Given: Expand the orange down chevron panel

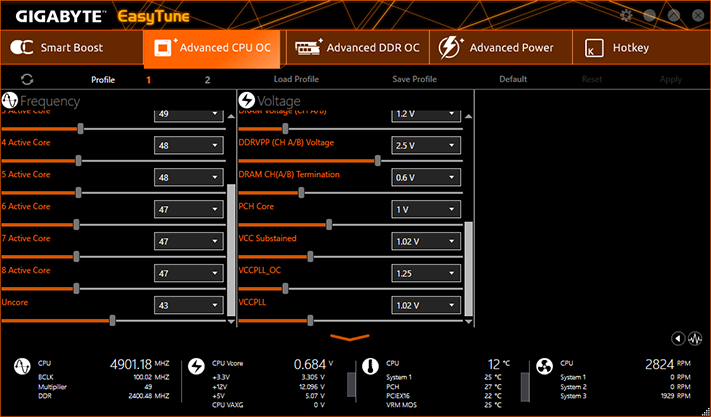Looking at the screenshot, I should coord(350,337).
